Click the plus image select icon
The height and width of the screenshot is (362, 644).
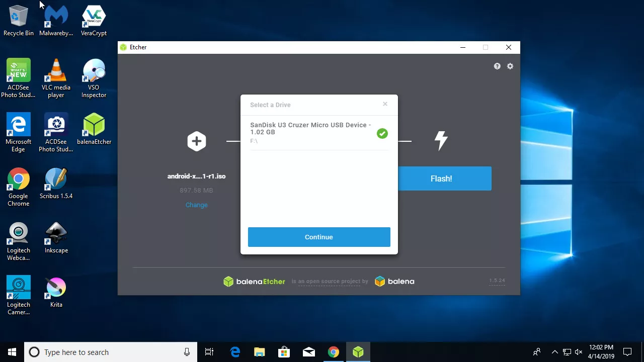(197, 141)
